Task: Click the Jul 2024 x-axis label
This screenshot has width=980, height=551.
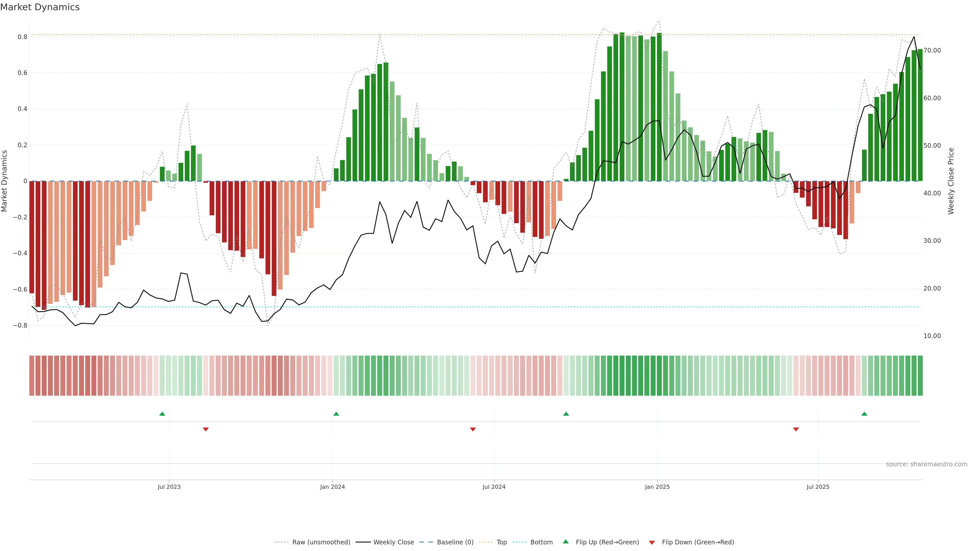Action: coord(494,487)
